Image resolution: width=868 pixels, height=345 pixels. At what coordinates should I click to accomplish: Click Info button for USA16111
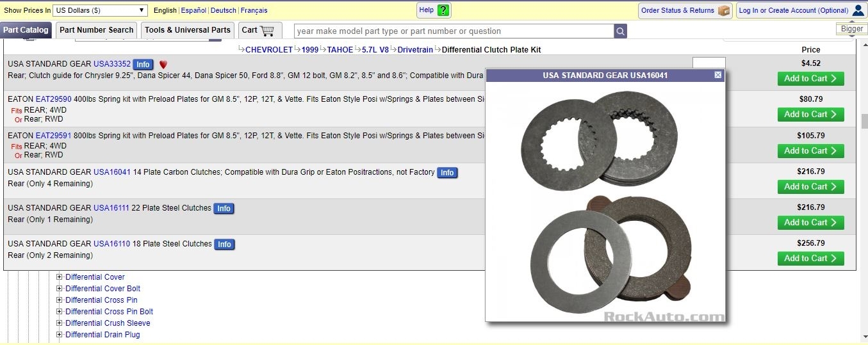(224, 209)
